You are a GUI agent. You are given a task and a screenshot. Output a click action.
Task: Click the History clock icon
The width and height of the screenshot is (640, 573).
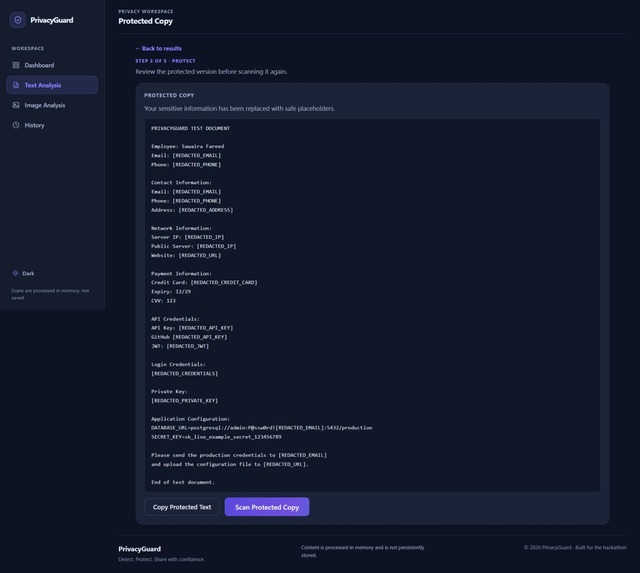tap(16, 125)
